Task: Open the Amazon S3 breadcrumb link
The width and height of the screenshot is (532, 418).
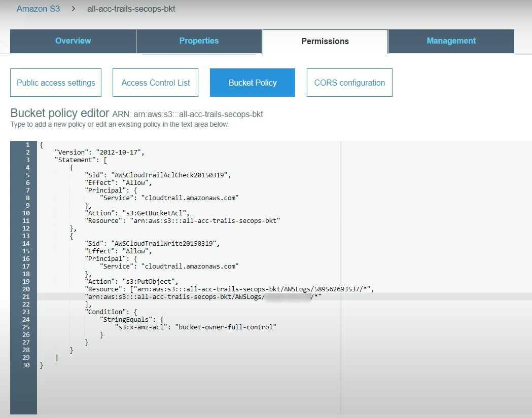Action: (39, 9)
